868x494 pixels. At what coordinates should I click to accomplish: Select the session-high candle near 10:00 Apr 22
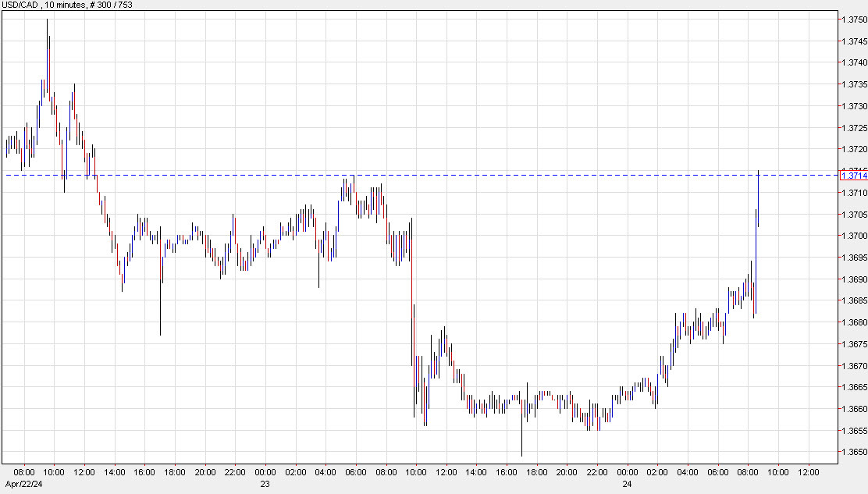tap(48, 47)
